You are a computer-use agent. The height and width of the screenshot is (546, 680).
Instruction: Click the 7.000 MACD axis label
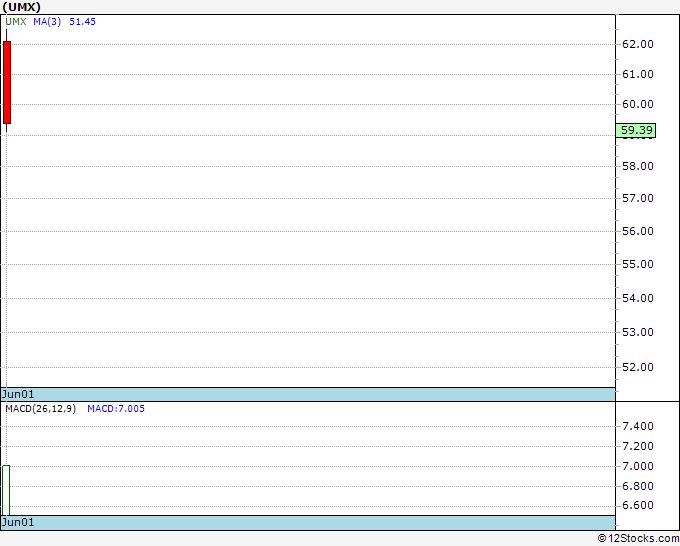pos(638,466)
